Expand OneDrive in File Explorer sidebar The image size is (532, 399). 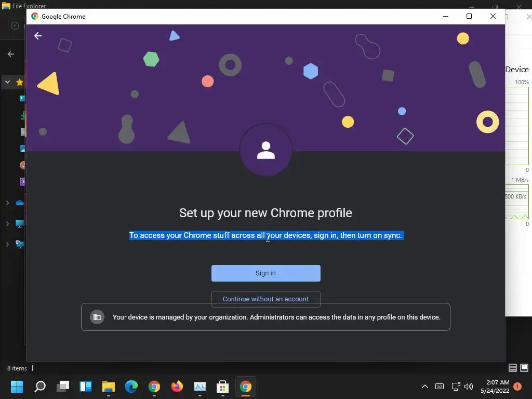coord(7,203)
